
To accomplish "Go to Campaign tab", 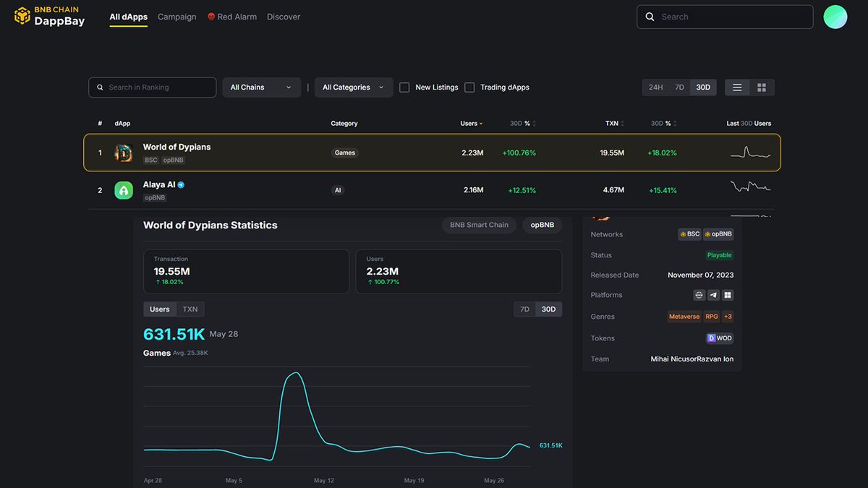I will (x=177, y=17).
